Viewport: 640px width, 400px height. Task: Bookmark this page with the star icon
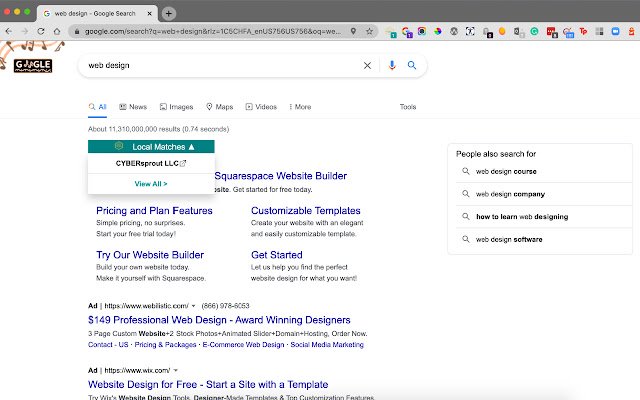pyautogui.click(x=369, y=31)
